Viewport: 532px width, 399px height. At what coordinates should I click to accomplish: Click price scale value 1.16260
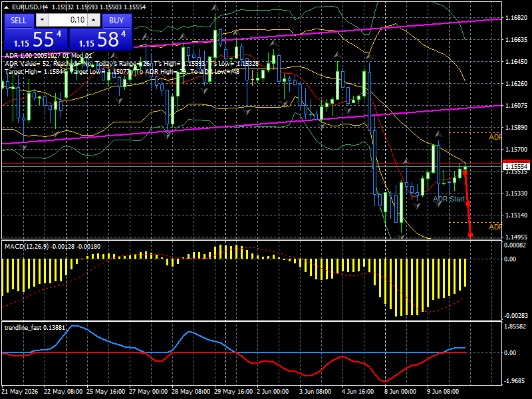pos(517,84)
